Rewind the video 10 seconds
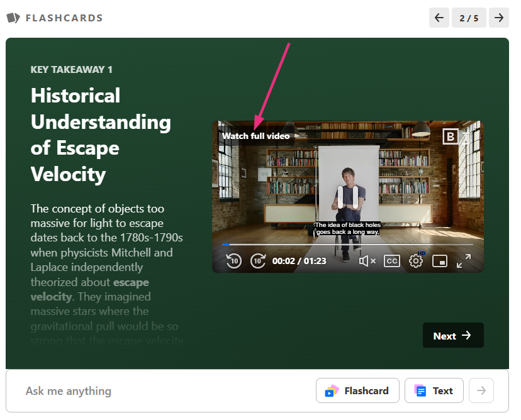This screenshot has width=521, height=420. [233, 261]
